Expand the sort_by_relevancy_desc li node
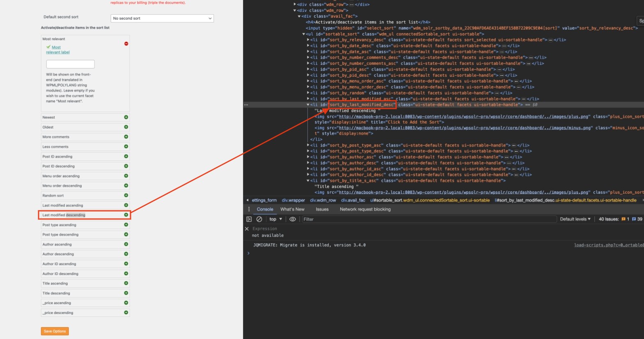The width and height of the screenshot is (644, 339). click(x=308, y=40)
